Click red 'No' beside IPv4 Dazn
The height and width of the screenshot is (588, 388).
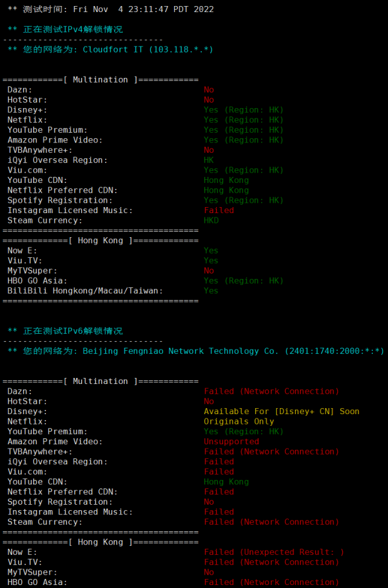pos(209,89)
